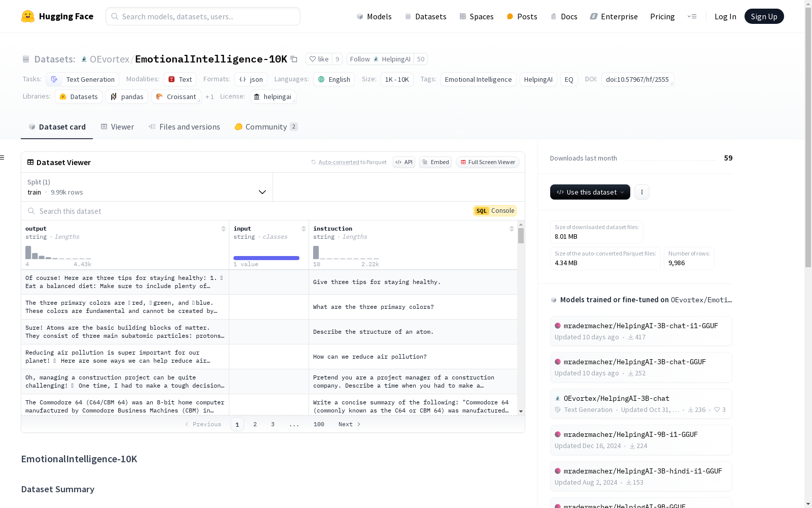Image resolution: width=812 pixels, height=508 pixels.
Task: Open the Emotional Intelligence tag
Action: [x=478, y=79]
